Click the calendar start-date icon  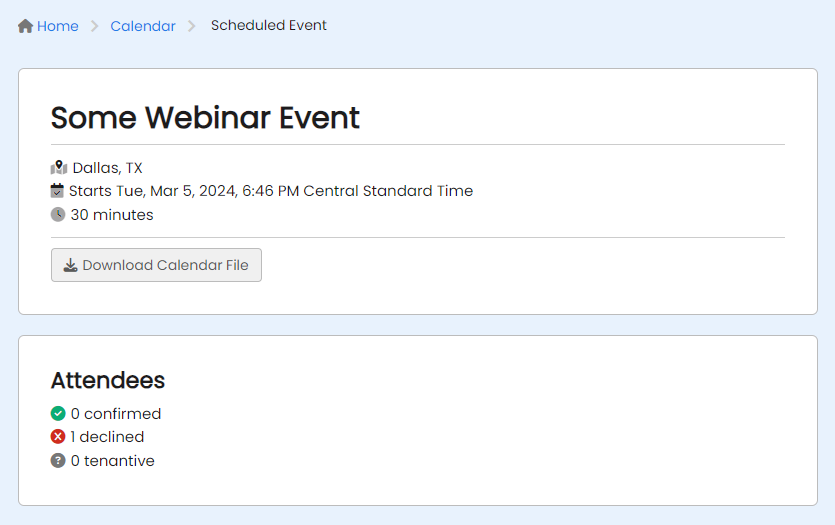tap(57, 190)
